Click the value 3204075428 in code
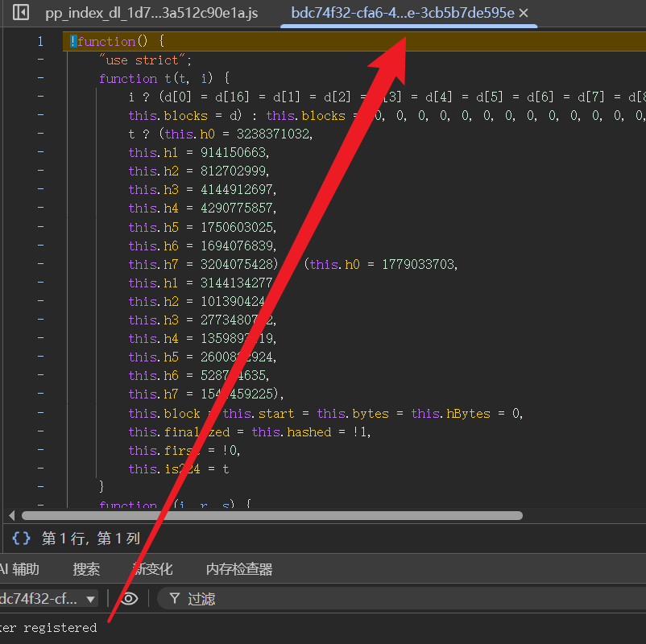 pos(237,264)
